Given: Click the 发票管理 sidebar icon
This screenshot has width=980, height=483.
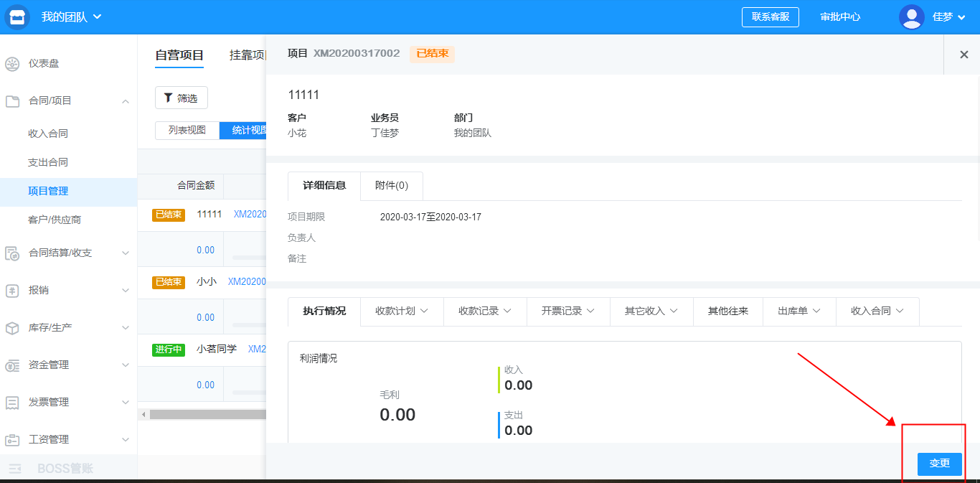Looking at the screenshot, I should (x=12, y=403).
